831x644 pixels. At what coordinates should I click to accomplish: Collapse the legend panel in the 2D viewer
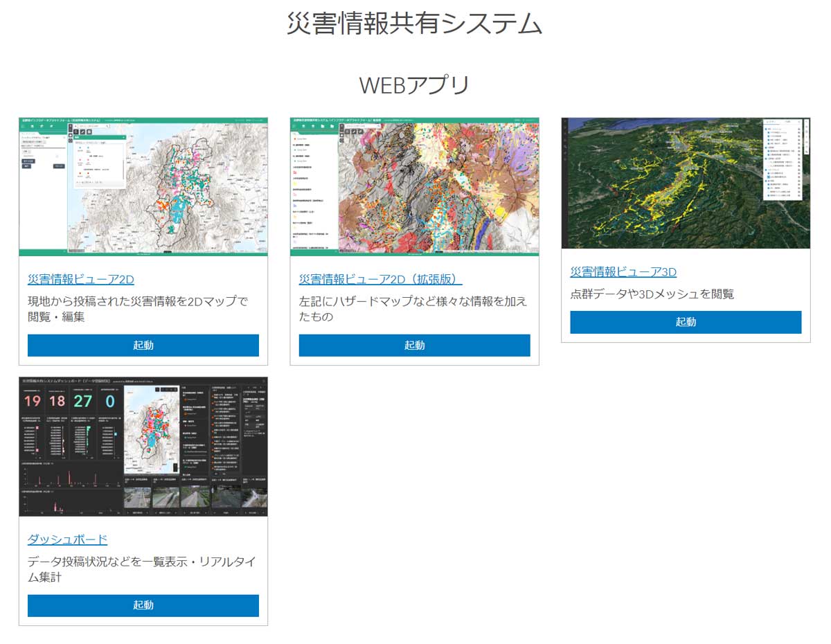124,137
